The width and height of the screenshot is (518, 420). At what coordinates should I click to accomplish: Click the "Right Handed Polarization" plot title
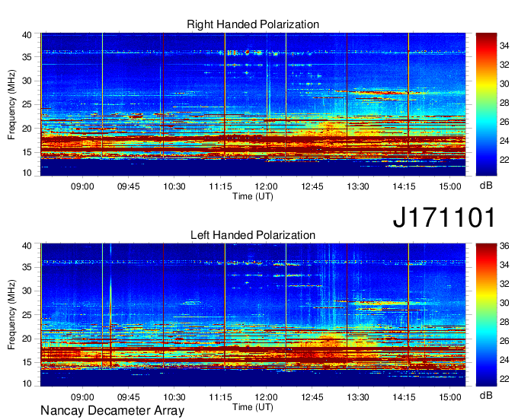pos(253,24)
